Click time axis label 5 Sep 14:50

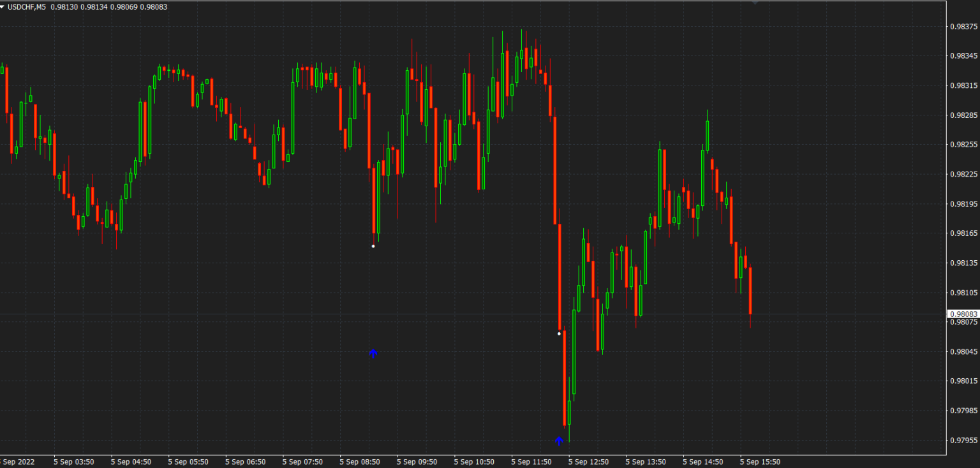tap(703, 462)
